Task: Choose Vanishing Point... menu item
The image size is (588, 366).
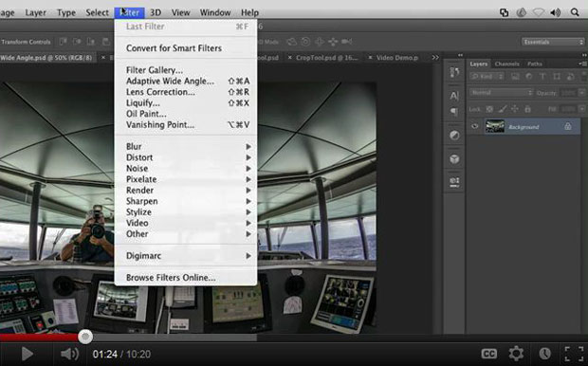Action: click(x=187, y=124)
